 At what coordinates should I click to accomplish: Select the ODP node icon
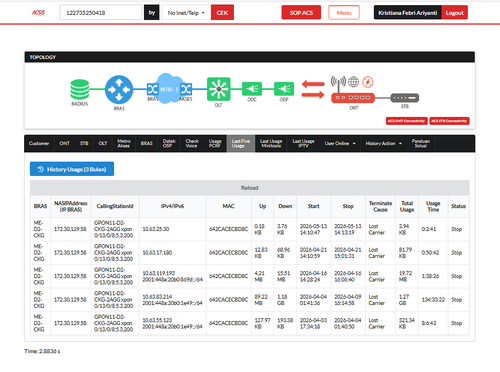(284, 89)
